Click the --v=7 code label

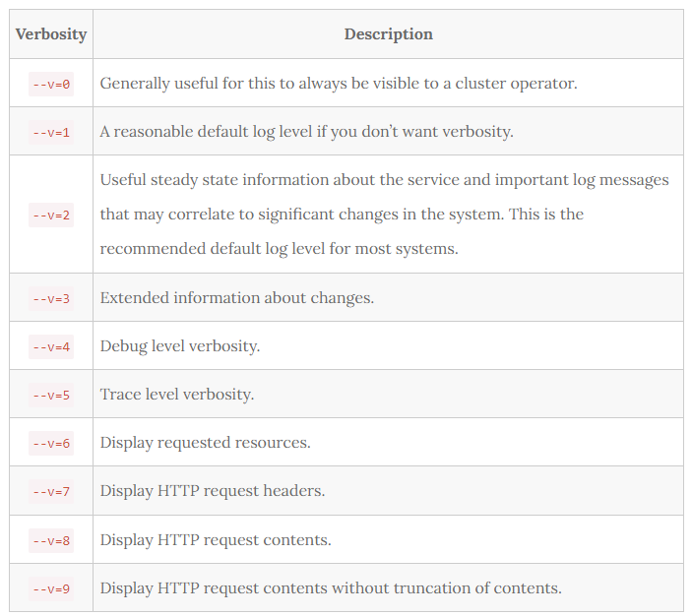click(x=51, y=491)
